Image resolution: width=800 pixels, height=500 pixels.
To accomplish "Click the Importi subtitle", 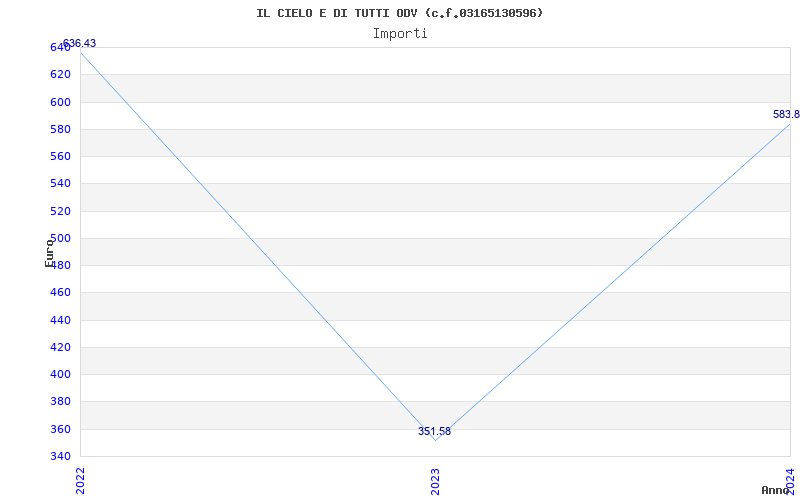I will click(399, 34).
